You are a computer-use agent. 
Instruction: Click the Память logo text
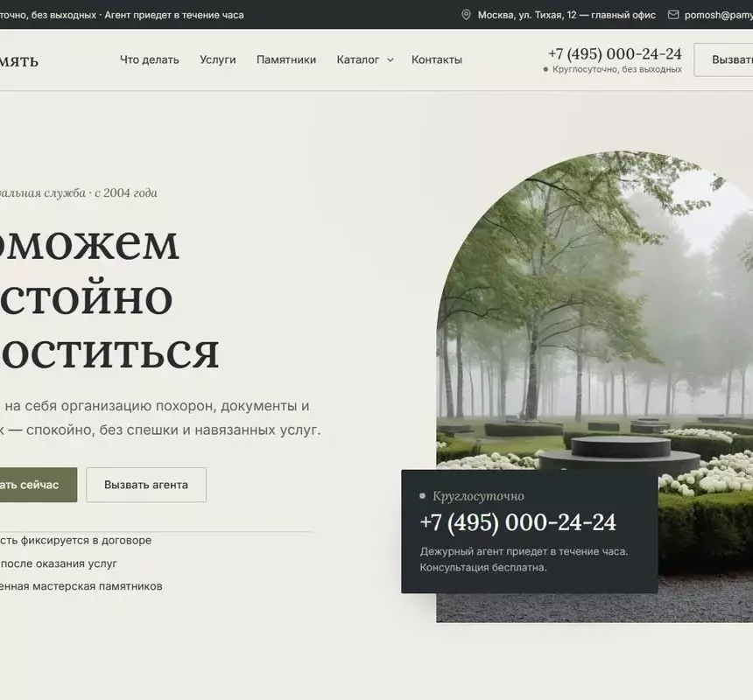pos(18,61)
